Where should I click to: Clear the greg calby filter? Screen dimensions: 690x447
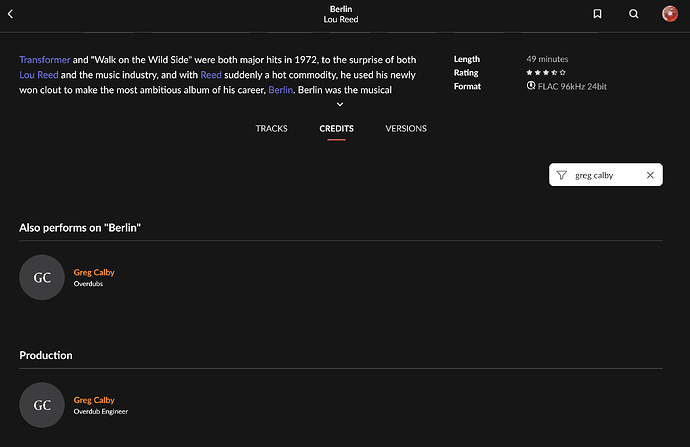[650, 175]
